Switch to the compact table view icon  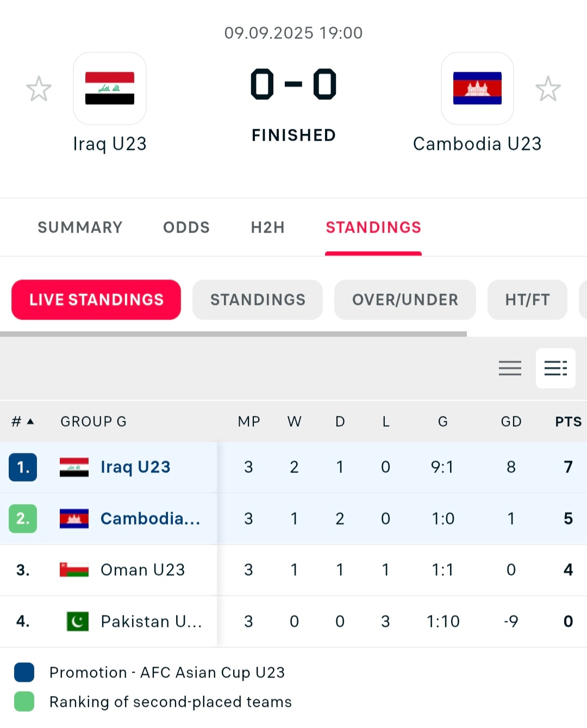click(x=510, y=368)
